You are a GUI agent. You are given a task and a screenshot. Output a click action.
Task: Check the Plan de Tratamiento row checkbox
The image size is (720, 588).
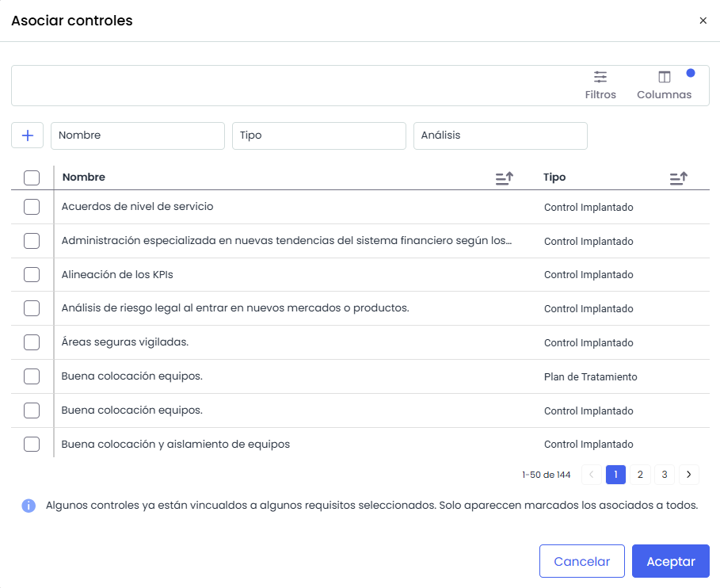pyautogui.click(x=32, y=376)
